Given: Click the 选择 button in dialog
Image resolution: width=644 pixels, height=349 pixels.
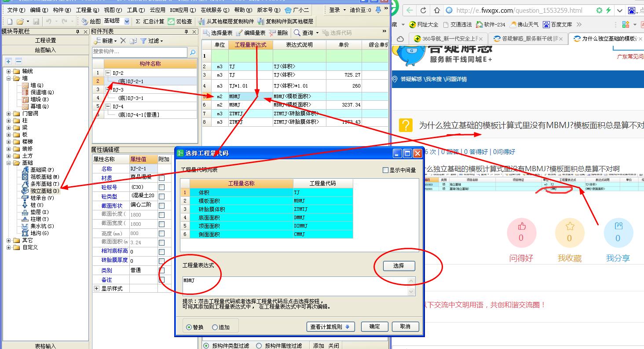Looking at the screenshot, I should pyautogui.click(x=399, y=266).
